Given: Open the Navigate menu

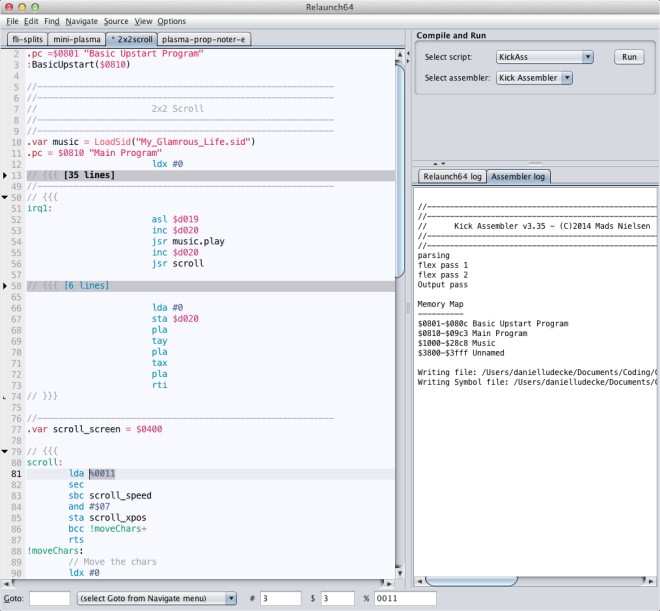Looking at the screenshot, I should (82, 21).
